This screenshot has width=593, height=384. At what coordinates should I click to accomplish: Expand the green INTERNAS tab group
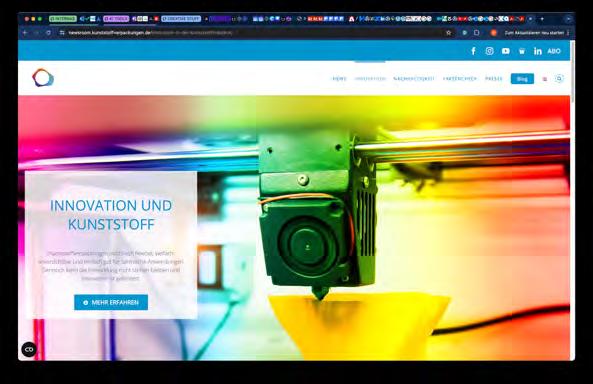click(x=63, y=19)
